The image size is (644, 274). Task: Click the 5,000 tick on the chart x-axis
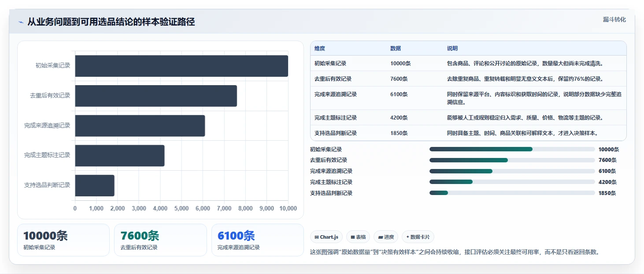[x=181, y=208]
